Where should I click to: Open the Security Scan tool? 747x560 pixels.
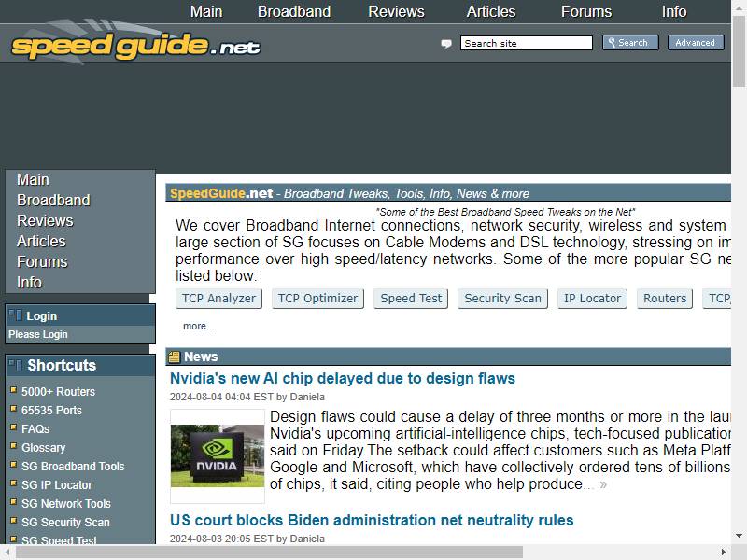coord(502,299)
